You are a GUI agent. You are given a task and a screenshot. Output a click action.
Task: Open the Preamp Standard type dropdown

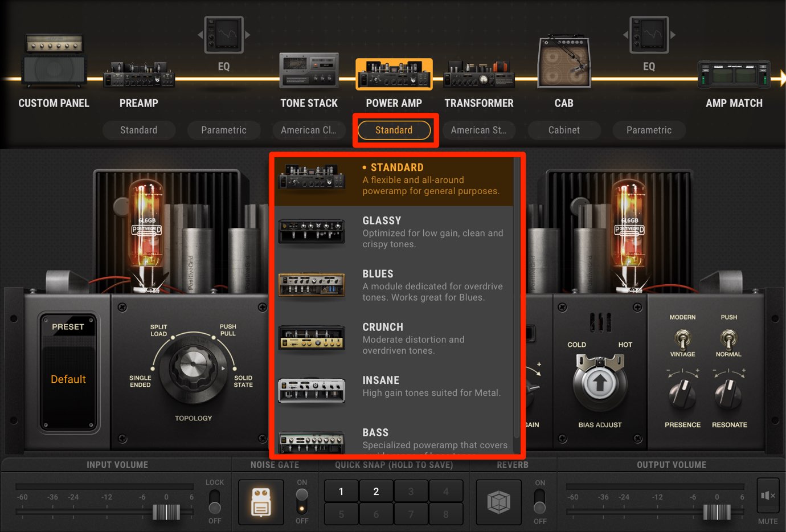[139, 130]
